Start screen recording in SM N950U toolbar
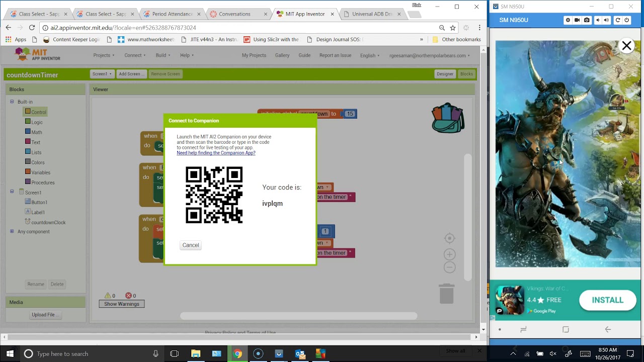 pyautogui.click(x=577, y=20)
